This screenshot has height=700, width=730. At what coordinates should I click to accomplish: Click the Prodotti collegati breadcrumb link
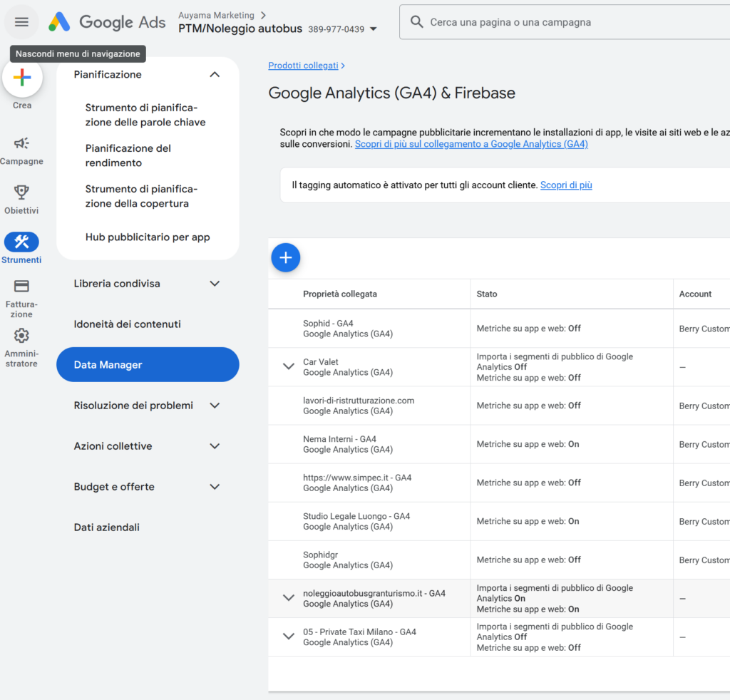tap(303, 66)
